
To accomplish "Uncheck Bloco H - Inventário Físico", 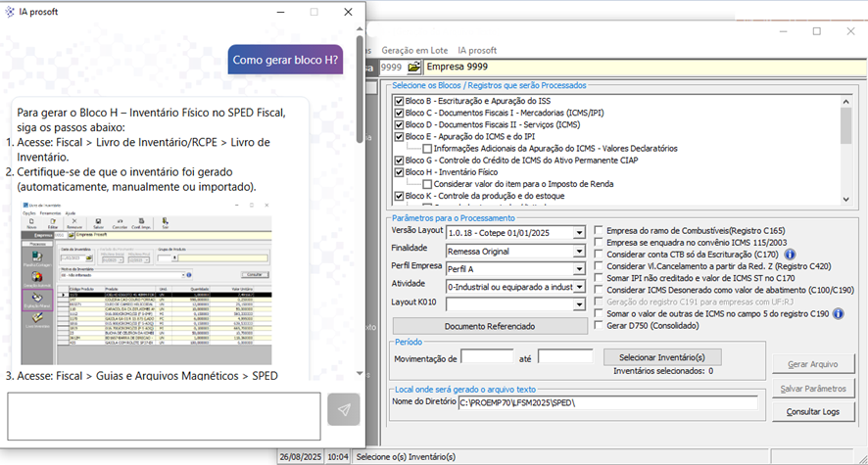I will click(398, 171).
